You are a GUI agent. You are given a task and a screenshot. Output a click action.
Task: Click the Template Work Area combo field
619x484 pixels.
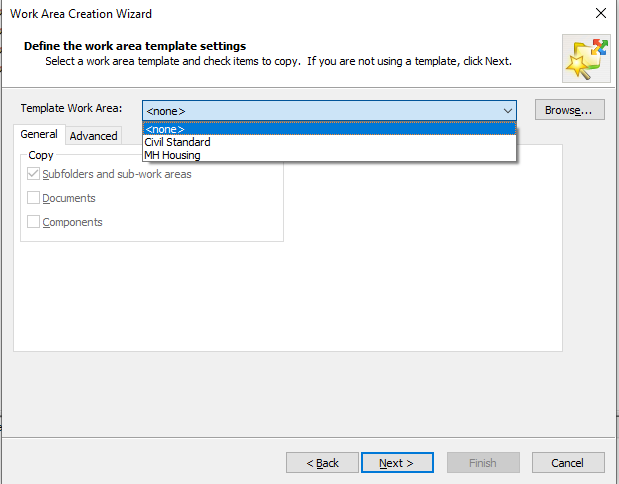click(329, 111)
